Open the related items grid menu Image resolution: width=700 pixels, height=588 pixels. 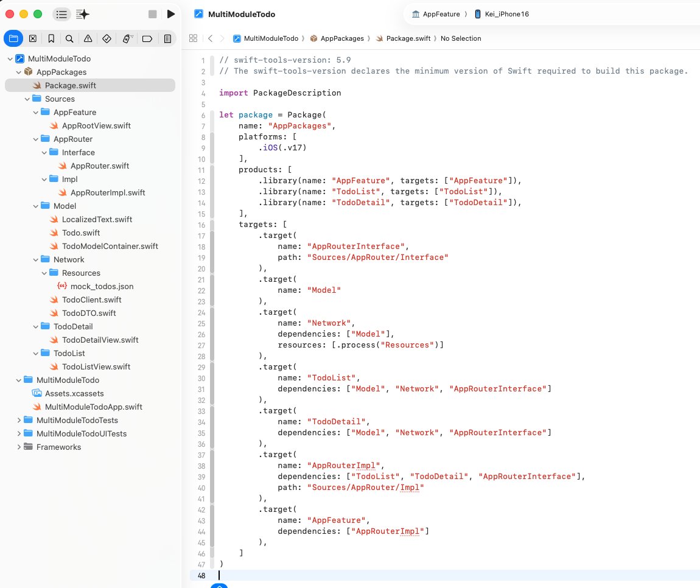click(194, 38)
